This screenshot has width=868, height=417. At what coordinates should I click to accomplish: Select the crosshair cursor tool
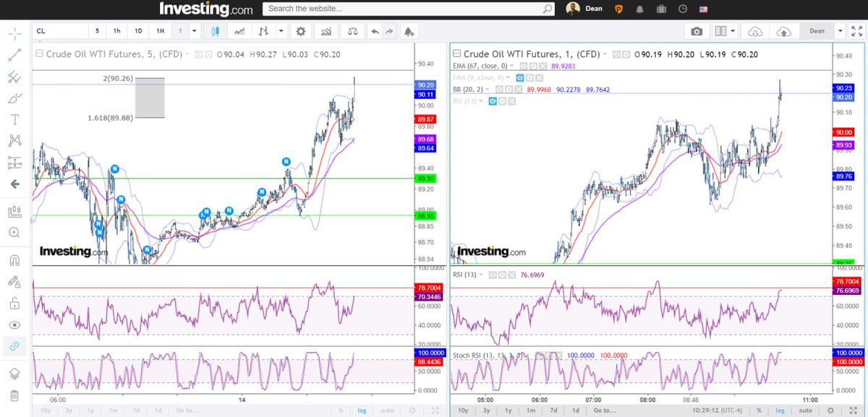pos(14,33)
